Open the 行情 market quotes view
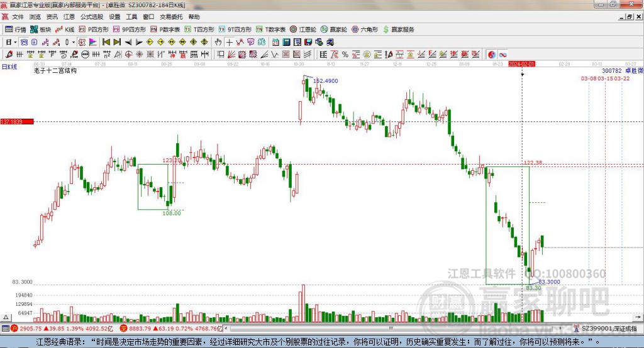This screenshot has width=644, height=348. point(16,29)
